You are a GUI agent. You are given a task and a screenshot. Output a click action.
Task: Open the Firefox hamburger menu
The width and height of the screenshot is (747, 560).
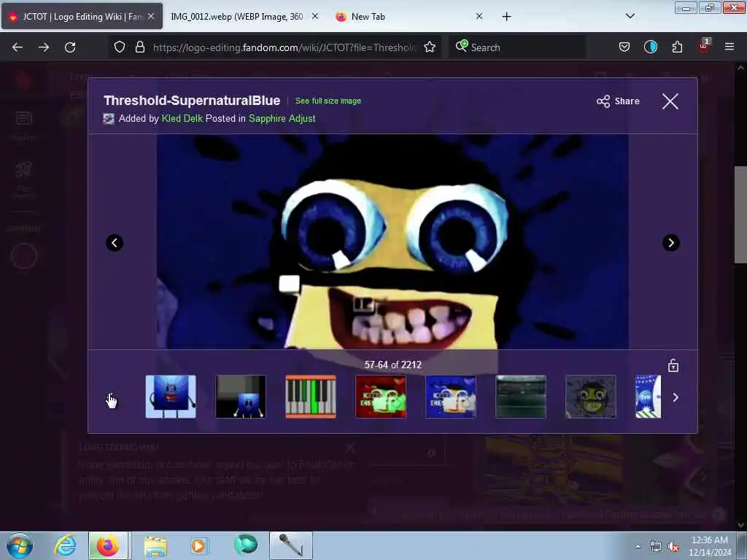coord(729,47)
